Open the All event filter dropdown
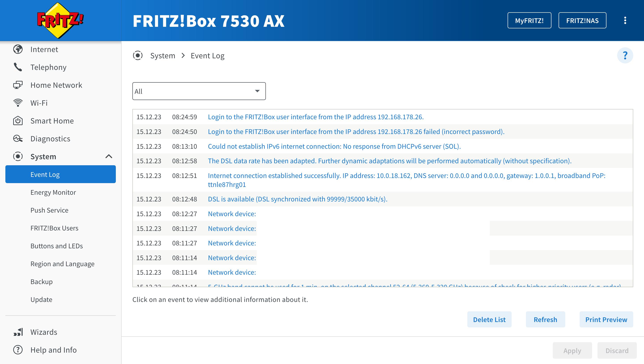 (x=199, y=91)
